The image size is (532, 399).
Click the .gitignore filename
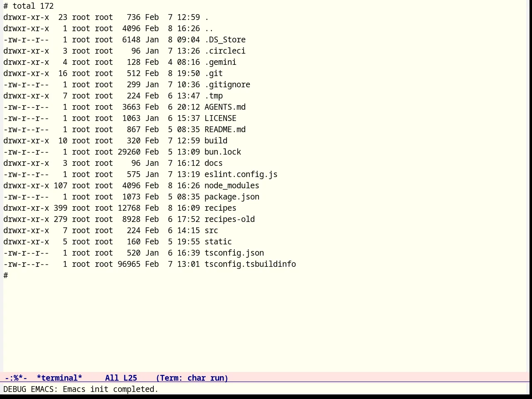click(227, 84)
